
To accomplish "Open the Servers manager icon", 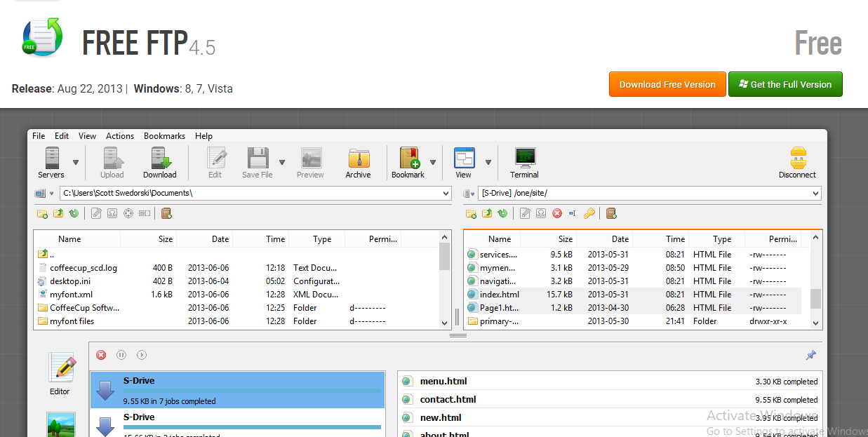I will coord(51,159).
